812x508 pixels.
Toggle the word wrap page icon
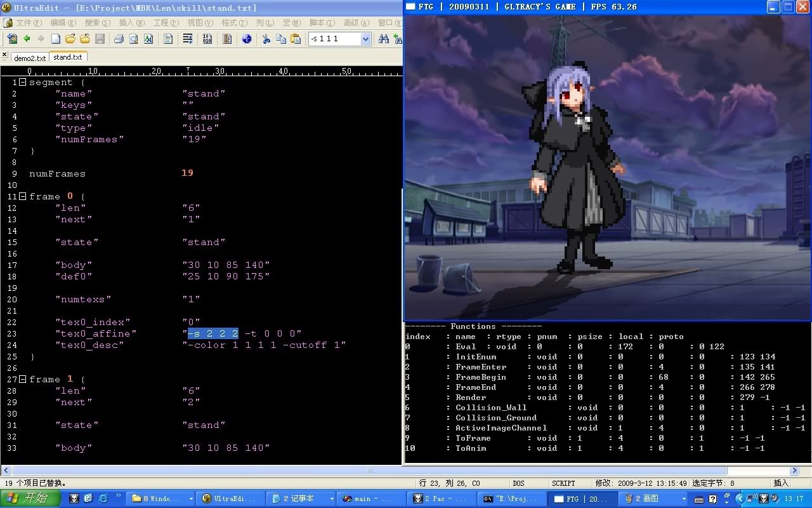tap(168, 39)
